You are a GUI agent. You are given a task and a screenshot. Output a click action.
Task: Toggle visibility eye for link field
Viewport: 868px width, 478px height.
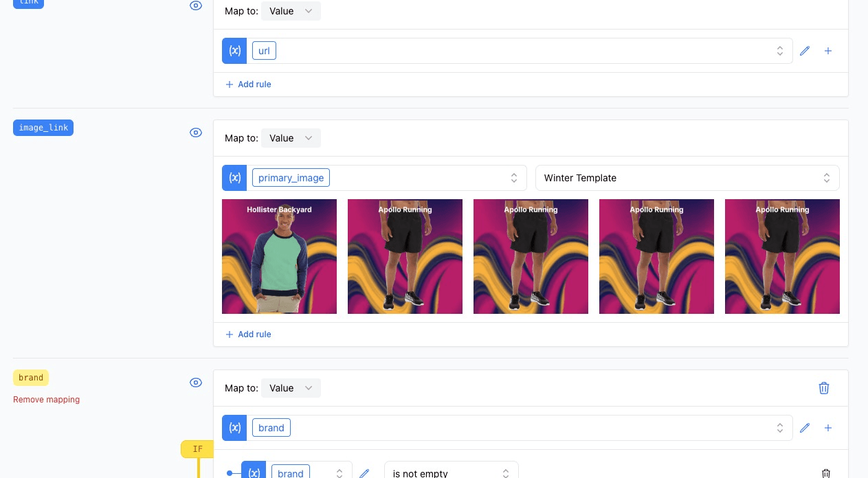196,5
